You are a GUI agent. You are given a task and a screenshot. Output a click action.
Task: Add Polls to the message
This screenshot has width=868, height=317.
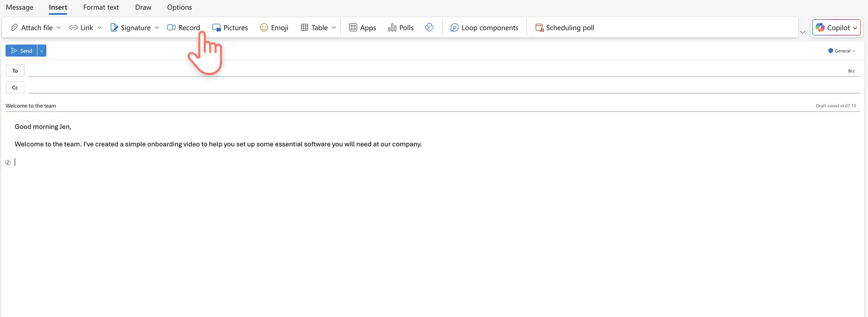[401, 28]
